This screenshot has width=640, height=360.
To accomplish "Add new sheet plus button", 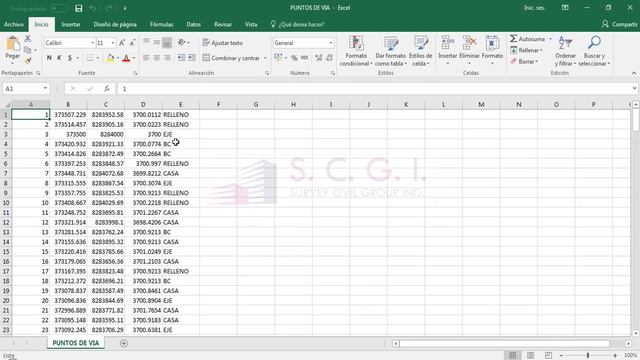I will 124,343.
